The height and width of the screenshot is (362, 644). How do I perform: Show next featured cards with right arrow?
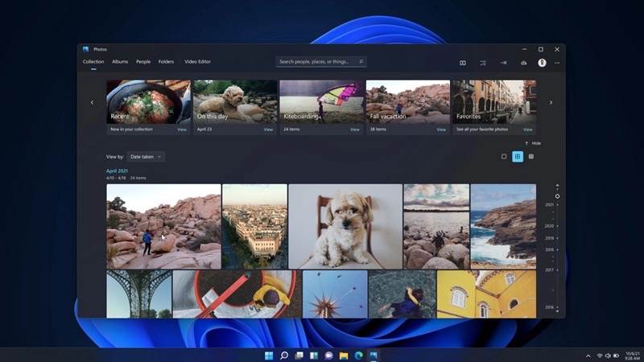551,103
